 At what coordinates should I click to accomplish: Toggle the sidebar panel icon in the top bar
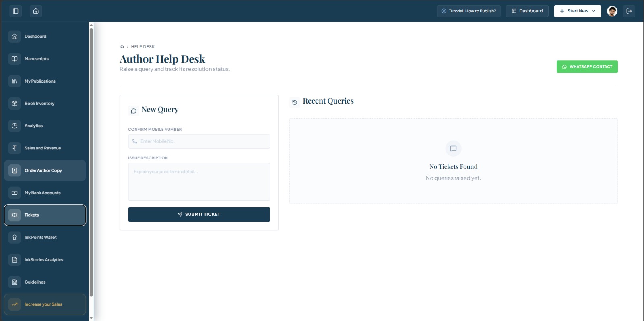[16, 11]
